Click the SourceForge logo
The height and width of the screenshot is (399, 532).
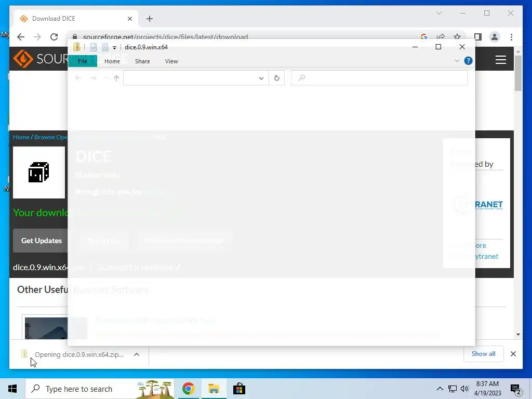pyautogui.click(x=41, y=59)
